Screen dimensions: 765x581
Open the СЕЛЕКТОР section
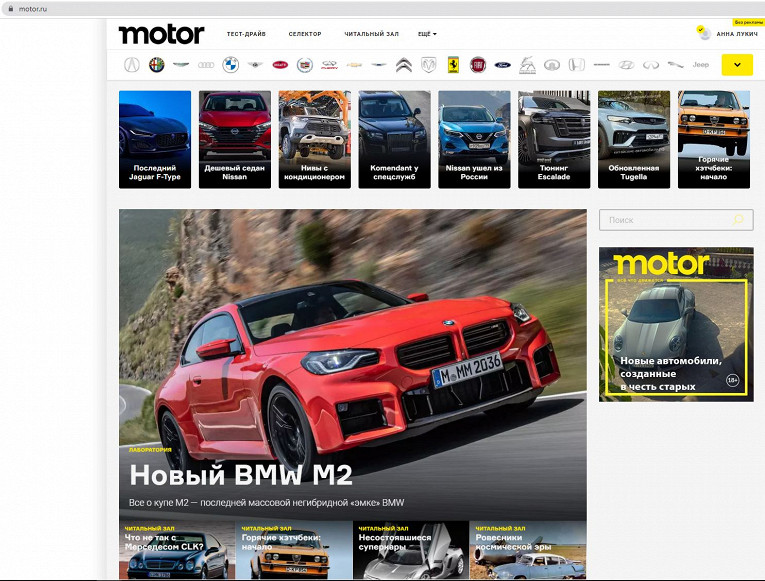[x=305, y=34]
